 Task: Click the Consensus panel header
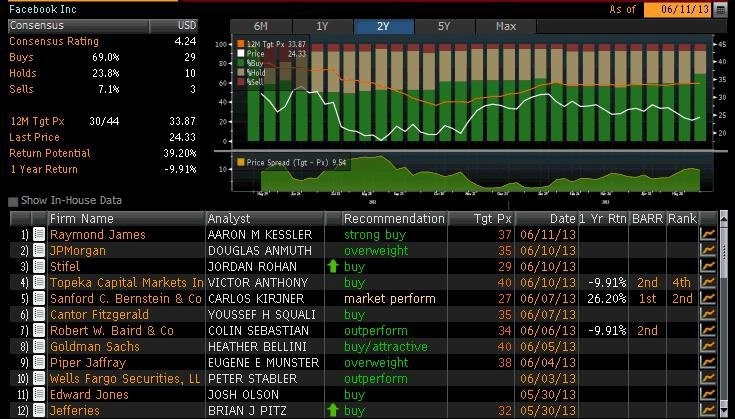pos(103,26)
